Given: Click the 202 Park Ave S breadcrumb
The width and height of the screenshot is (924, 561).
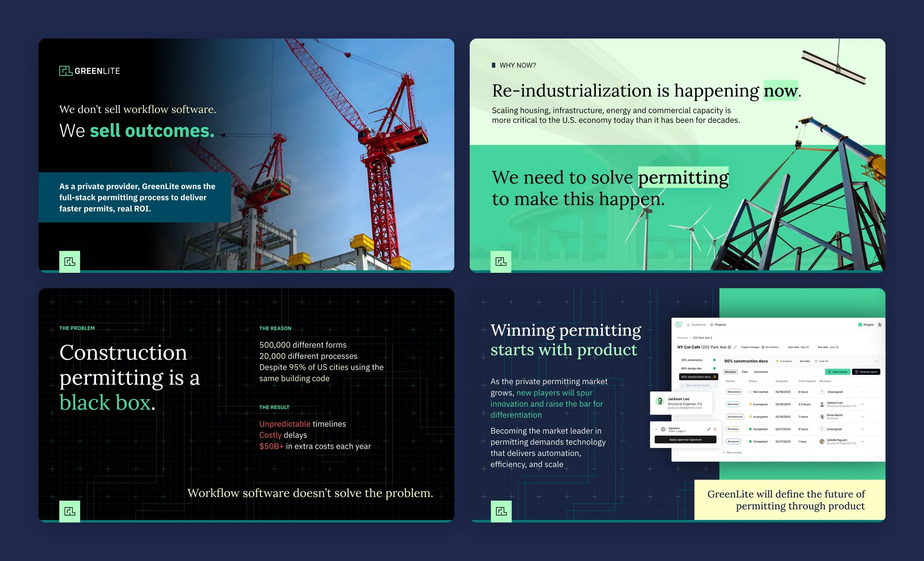Looking at the screenshot, I should click(x=703, y=338).
